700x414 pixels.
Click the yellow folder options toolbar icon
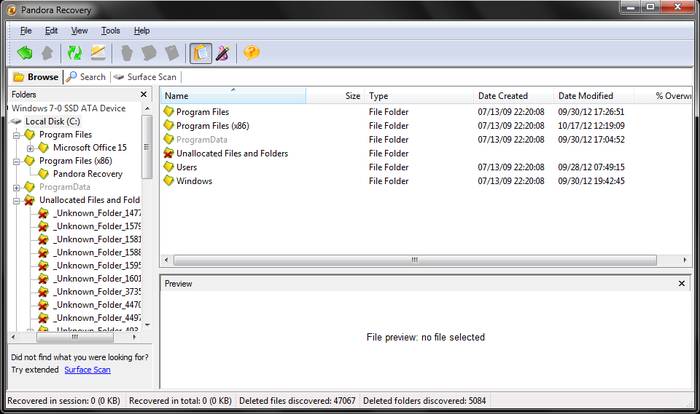point(98,53)
